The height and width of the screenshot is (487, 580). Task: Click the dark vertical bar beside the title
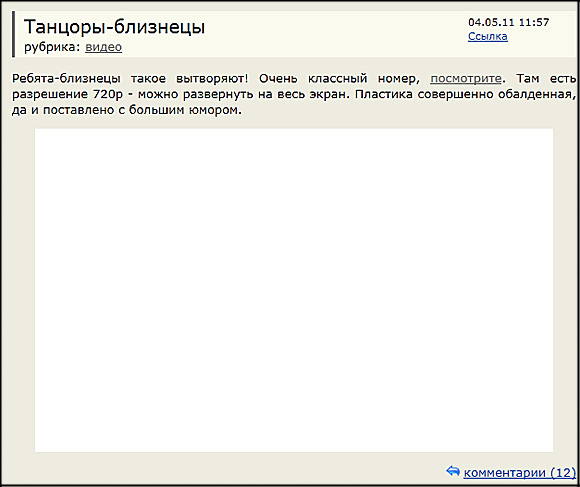pos(13,34)
